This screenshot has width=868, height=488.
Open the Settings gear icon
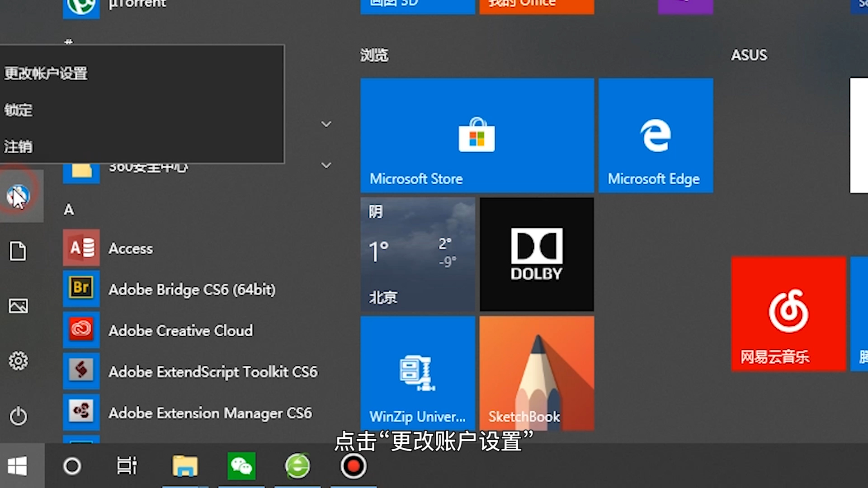pos(18,361)
